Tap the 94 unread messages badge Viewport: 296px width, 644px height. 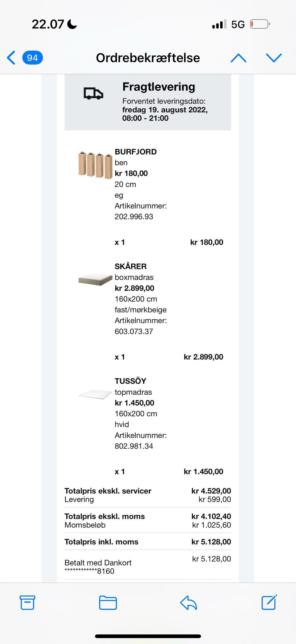[x=32, y=58]
